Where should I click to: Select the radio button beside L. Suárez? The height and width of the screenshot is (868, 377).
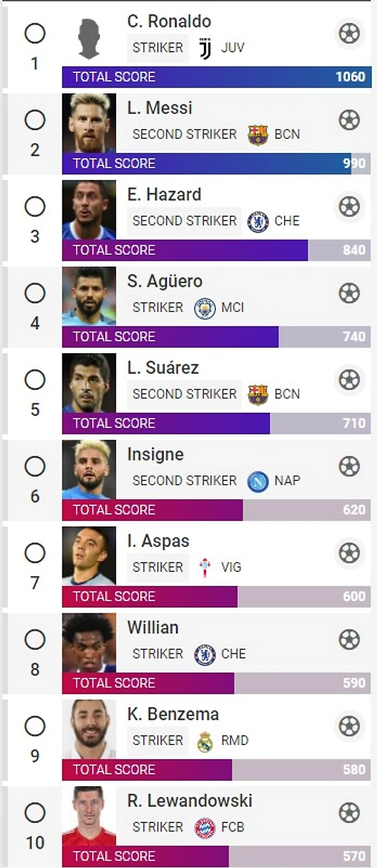pos(35,380)
